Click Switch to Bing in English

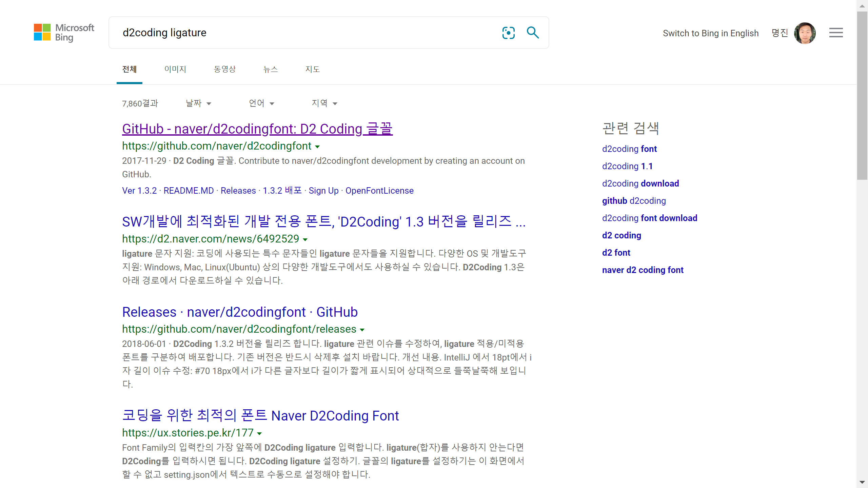pos(710,33)
